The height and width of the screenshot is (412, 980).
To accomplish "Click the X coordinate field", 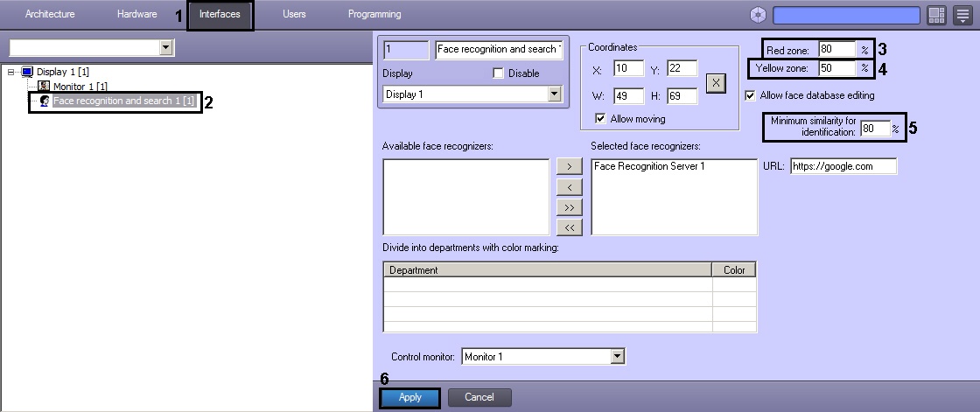I will (x=629, y=69).
